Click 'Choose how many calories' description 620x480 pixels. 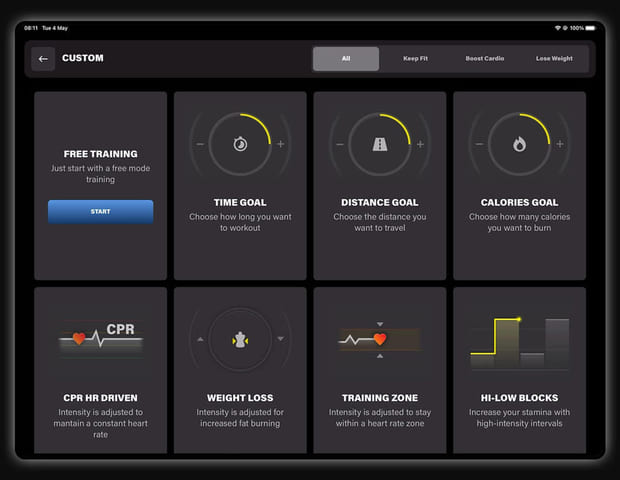[520, 222]
